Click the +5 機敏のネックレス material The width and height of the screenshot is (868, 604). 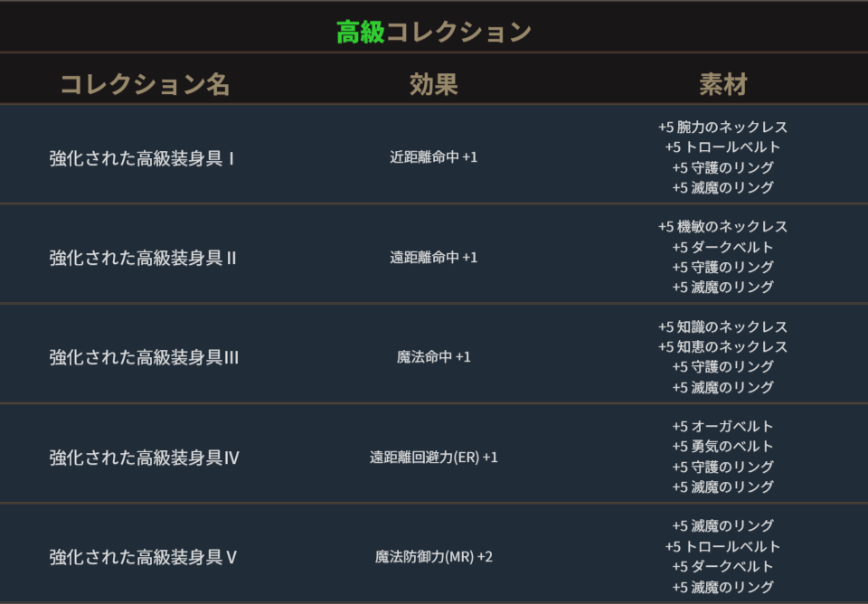click(x=722, y=227)
